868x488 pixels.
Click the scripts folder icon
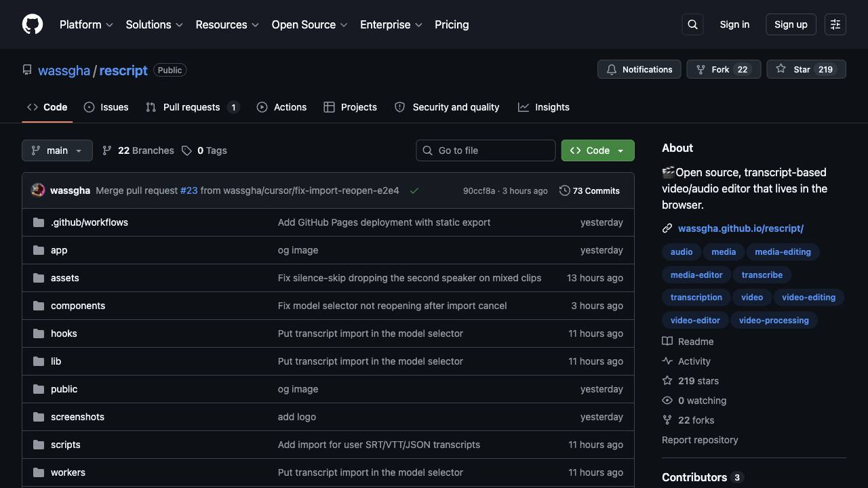tap(39, 445)
